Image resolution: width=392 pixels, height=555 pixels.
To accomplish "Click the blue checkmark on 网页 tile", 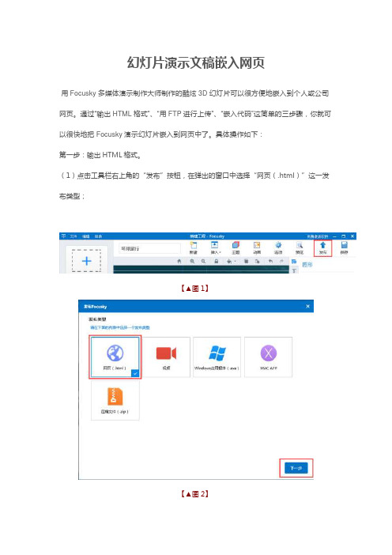I will tap(135, 373).
